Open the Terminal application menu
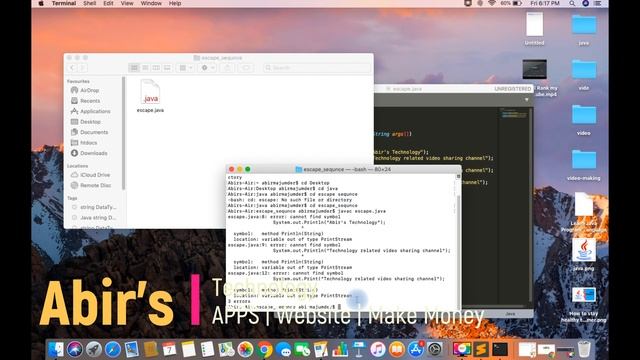Screen dimensions: 640x360 click(x=64, y=3)
